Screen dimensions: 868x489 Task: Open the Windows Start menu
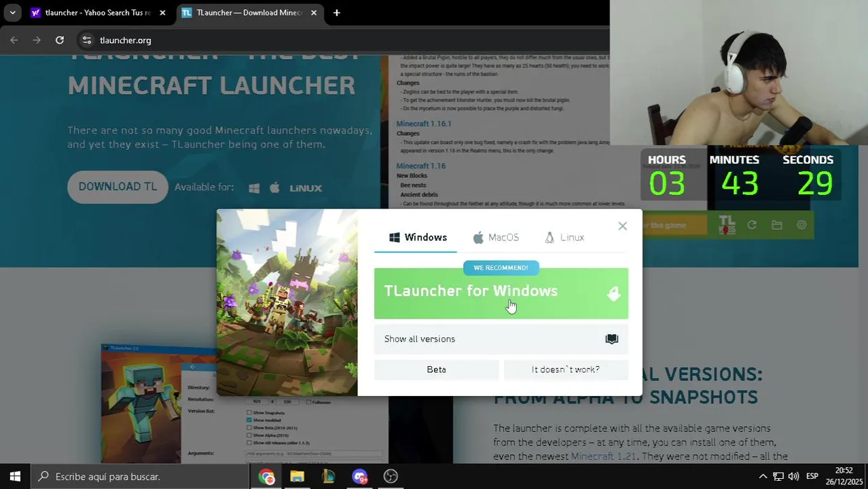click(x=15, y=477)
